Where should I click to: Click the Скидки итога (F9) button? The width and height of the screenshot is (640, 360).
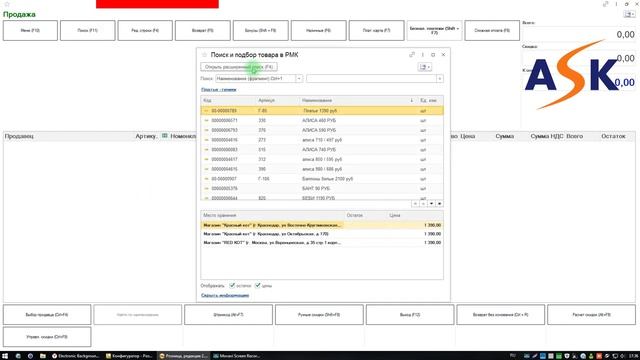point(492,31)
